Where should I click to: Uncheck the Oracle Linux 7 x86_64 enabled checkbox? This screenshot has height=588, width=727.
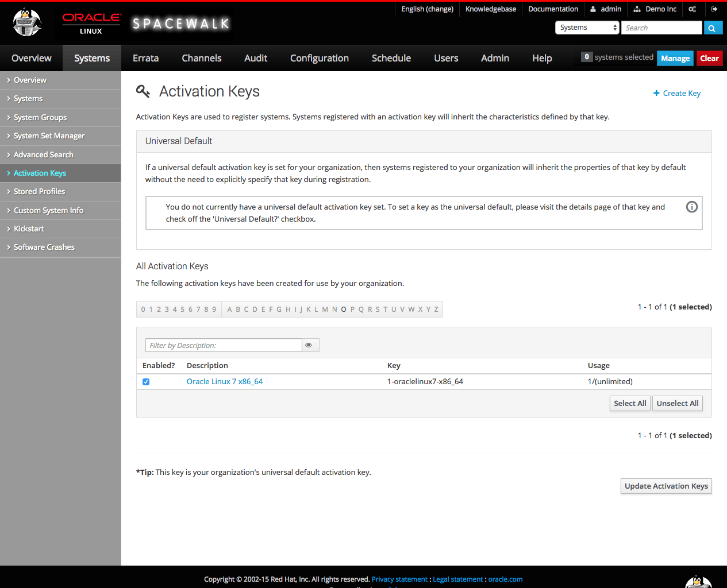pos(146,382)
